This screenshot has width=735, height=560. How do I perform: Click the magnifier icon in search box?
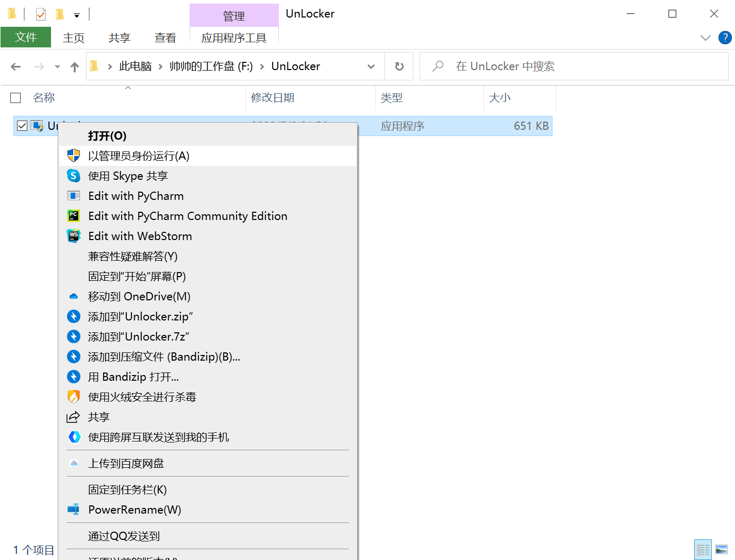(x=438, y=66)
